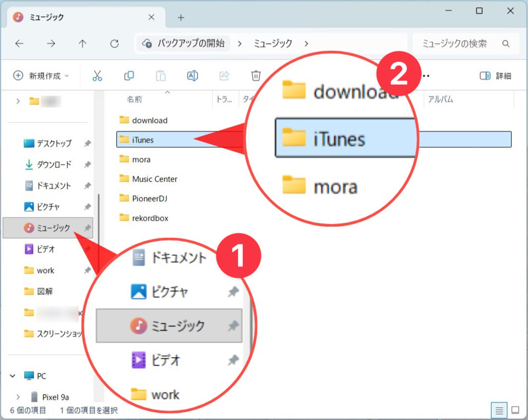Sort by the 名前 column header
The width and height of the screenshot is (528, 420).
click(134, 99)
